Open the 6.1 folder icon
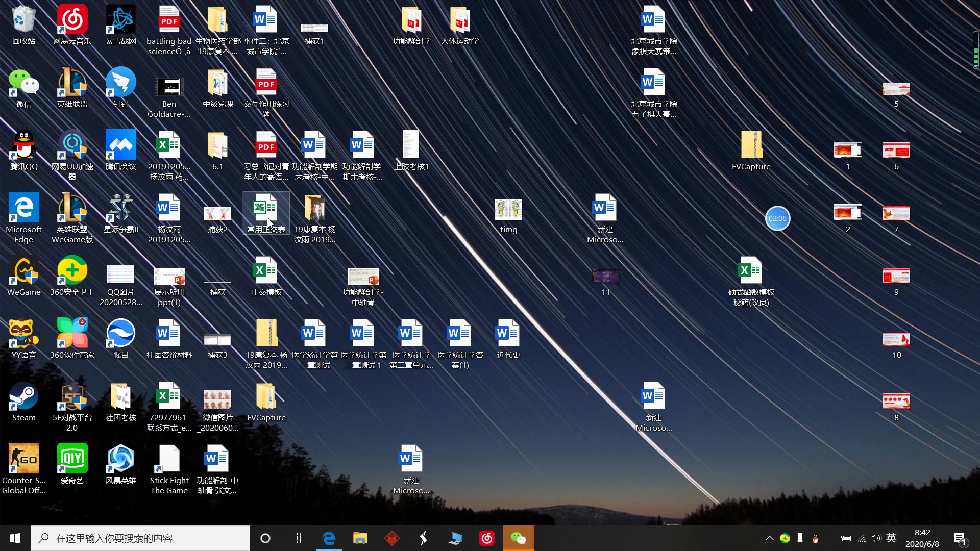 coord(217,151)
